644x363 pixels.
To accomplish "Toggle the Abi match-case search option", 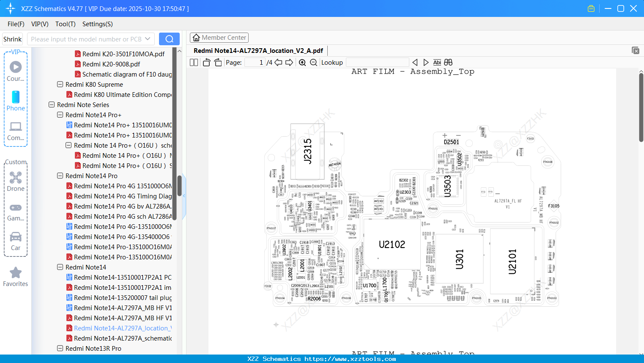I will point(437,62).
